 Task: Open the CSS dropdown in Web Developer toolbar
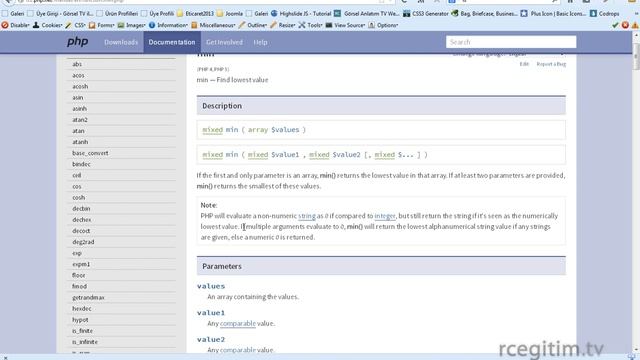[x=76, y=25]
